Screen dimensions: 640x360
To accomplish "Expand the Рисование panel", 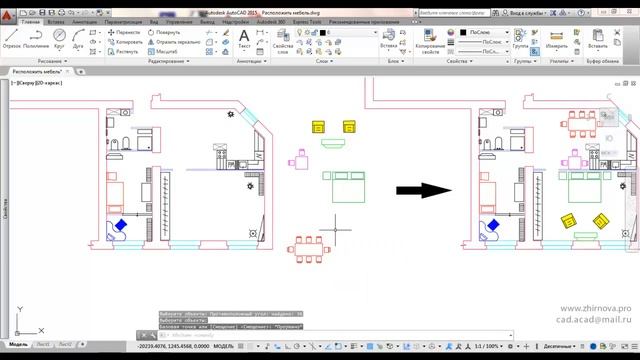I will click(52, 61).
